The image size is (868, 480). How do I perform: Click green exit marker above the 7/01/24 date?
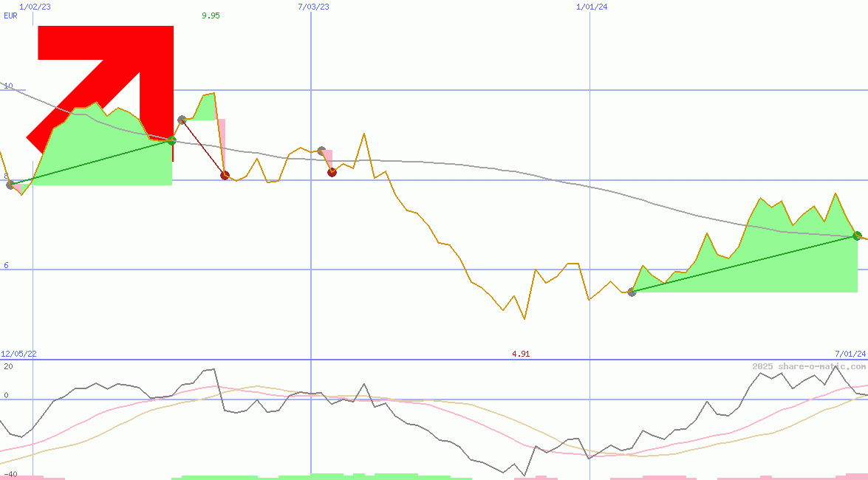tap(857, 236)
